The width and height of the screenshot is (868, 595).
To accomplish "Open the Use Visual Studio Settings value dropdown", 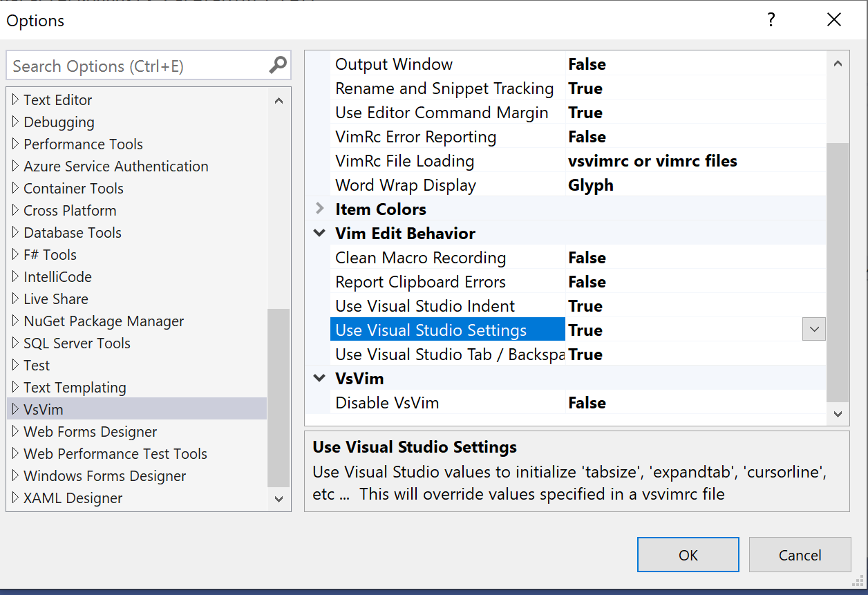I will [x=813, y=329].
